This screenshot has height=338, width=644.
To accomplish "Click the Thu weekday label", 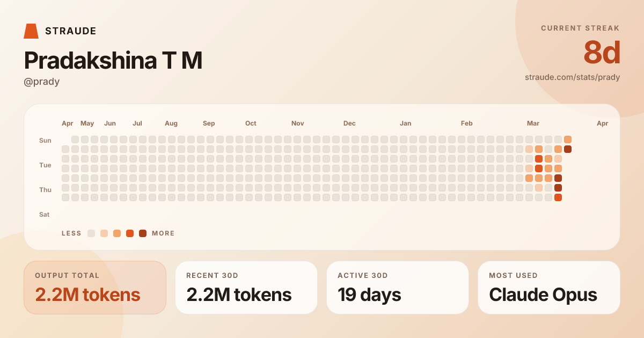I will (x=45, y=190).
